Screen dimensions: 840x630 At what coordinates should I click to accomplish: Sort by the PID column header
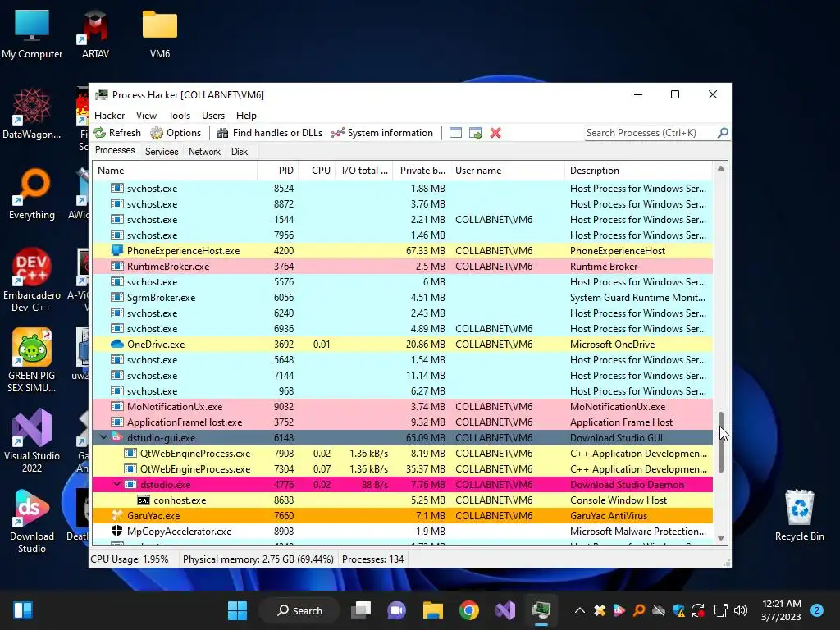coord(277,171)
